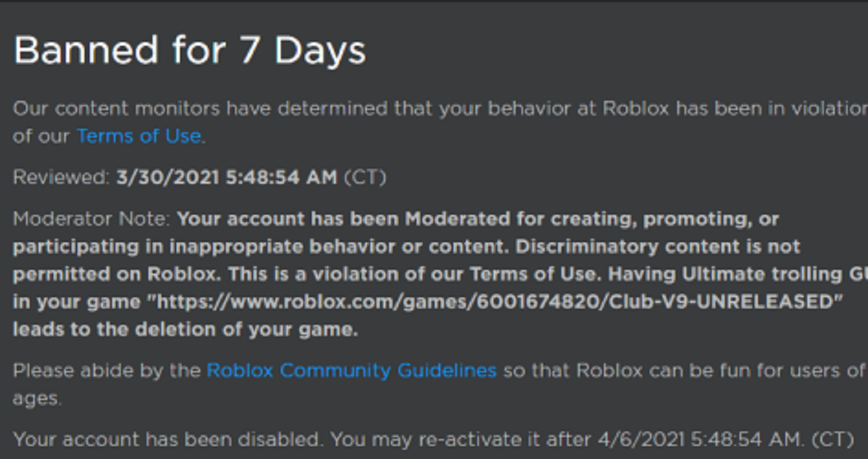Click the reviewed timestamp 3/30/2021 5:48:54 AM
Viewport: 868px width, 459px height.
[x=226, y=177]
